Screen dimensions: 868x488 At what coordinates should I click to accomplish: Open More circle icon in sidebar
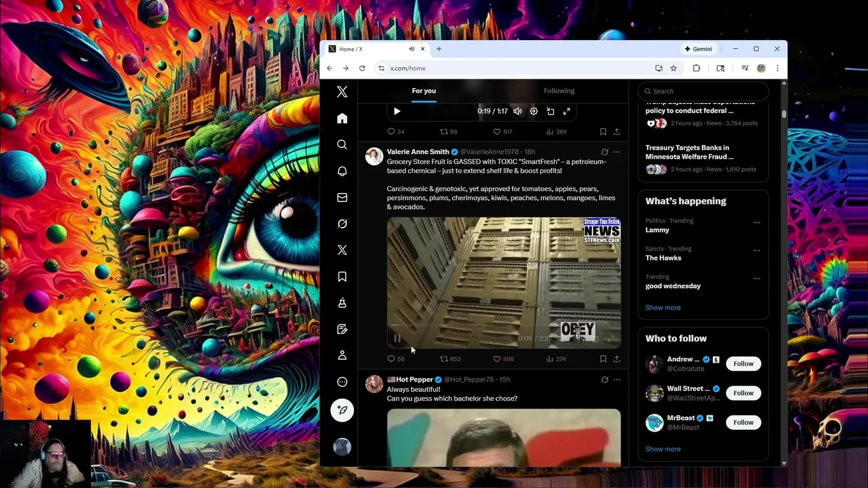pos(342,382)
